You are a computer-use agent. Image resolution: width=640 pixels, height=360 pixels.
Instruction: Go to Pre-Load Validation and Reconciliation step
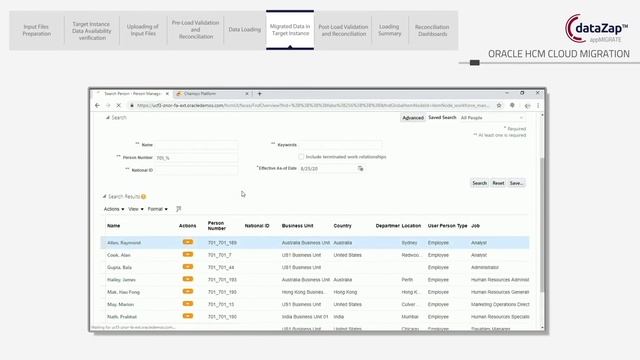pos(196,29)
